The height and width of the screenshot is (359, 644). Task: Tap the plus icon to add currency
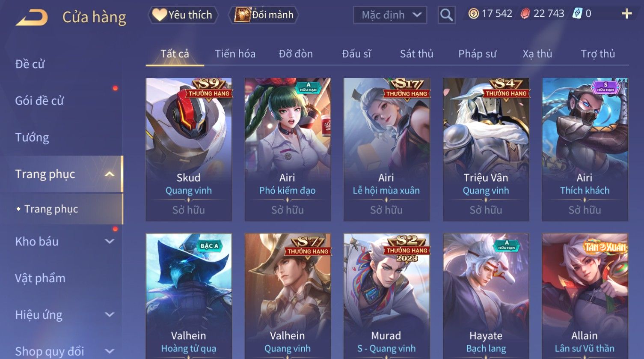tap(626, 14)
